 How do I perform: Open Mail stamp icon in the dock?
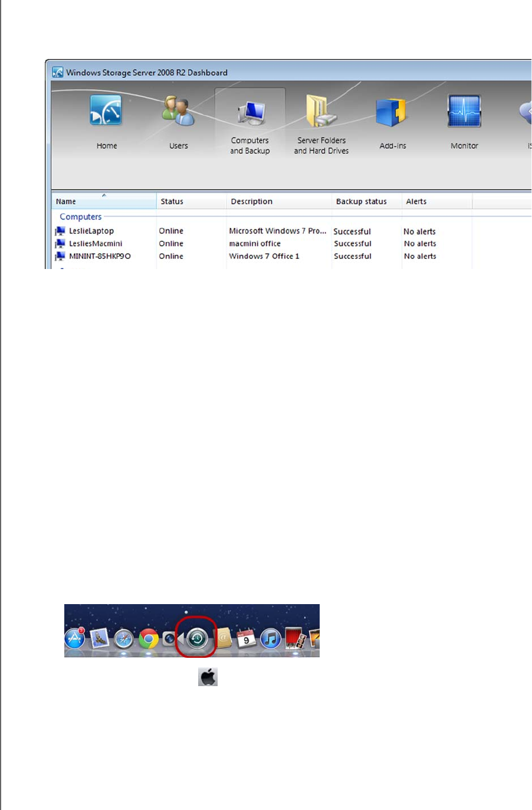pyautogui.click(x=99, y=638)
